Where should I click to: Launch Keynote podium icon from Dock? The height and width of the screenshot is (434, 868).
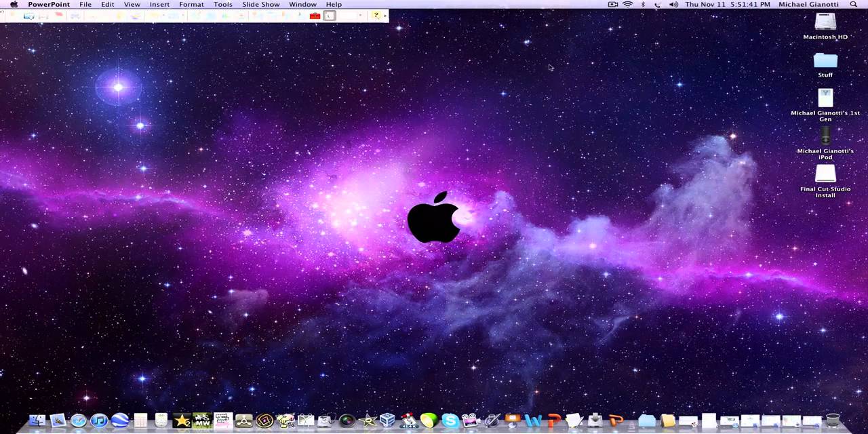point(512,421)
